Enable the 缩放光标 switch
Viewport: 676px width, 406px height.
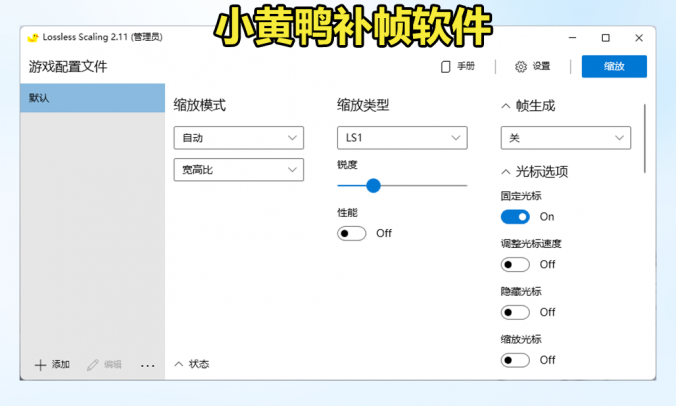pos(515,360)
